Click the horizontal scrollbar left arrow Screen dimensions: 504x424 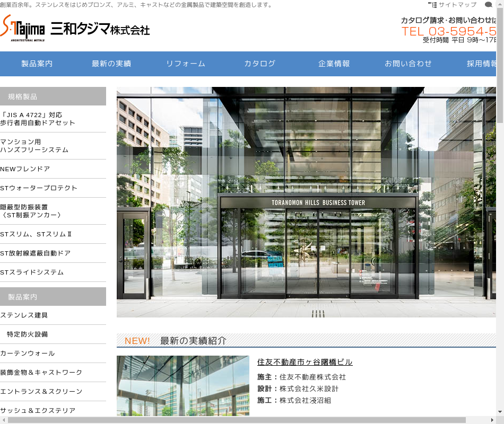[x=4, y=420]
